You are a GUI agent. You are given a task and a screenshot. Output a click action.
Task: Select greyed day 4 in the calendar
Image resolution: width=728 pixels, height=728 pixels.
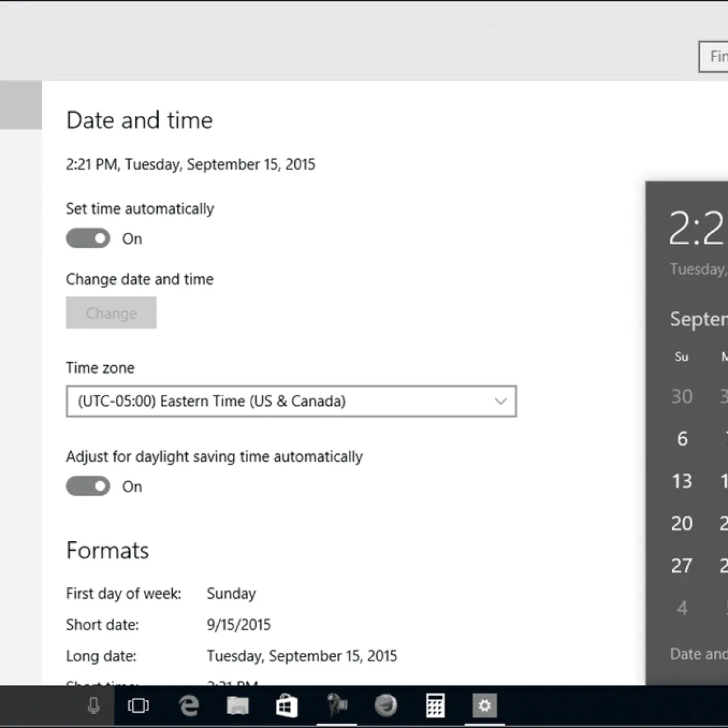(682, 608)
